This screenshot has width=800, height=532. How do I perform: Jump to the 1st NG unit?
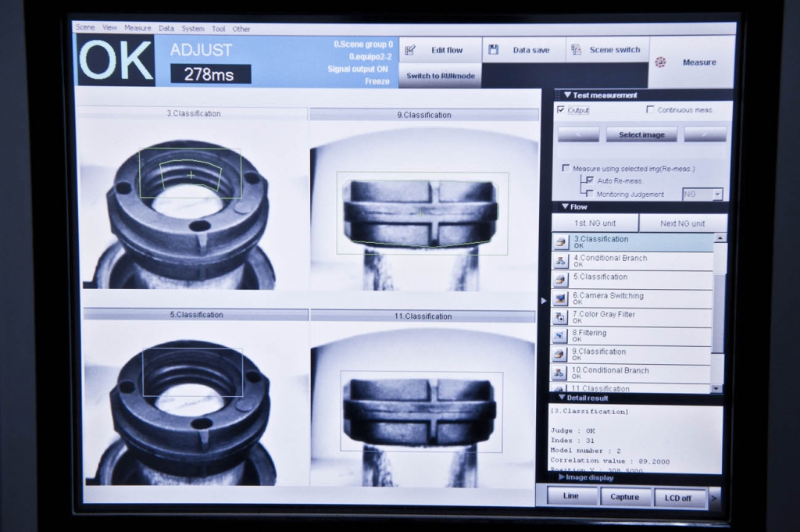[x=595, y=223]
